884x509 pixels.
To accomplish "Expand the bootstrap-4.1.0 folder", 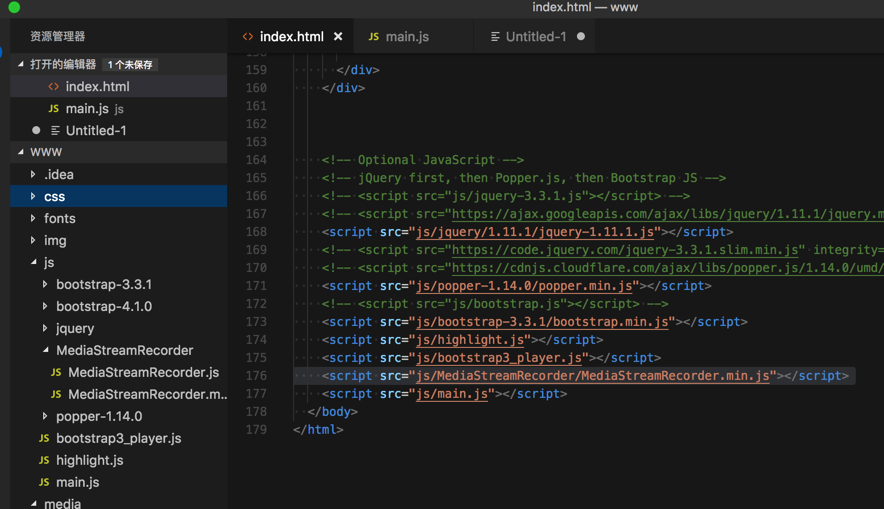I will tap(45, 307).
